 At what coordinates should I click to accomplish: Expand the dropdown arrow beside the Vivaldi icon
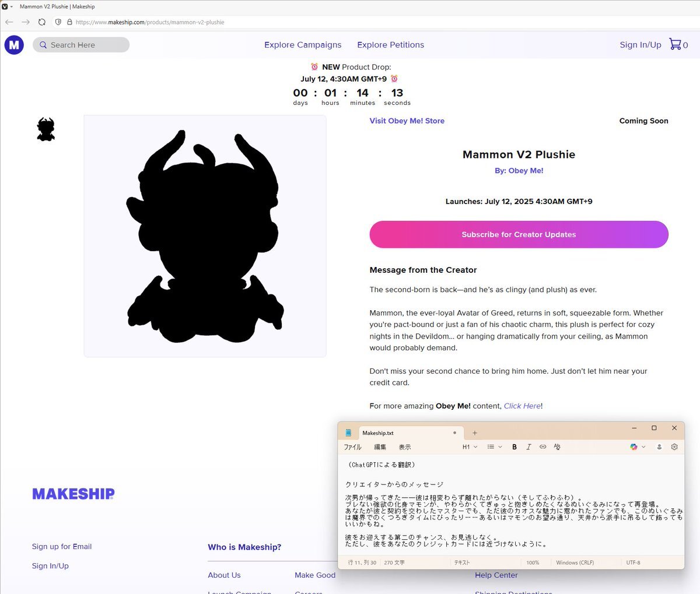tap(12, 6)
